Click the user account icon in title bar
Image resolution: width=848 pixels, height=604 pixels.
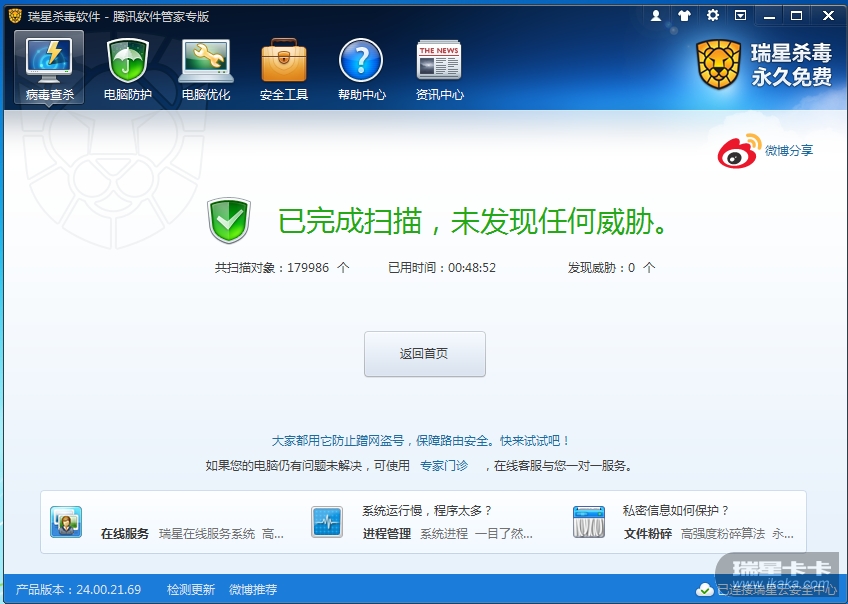pyautogui.click(x=656, y=16)
